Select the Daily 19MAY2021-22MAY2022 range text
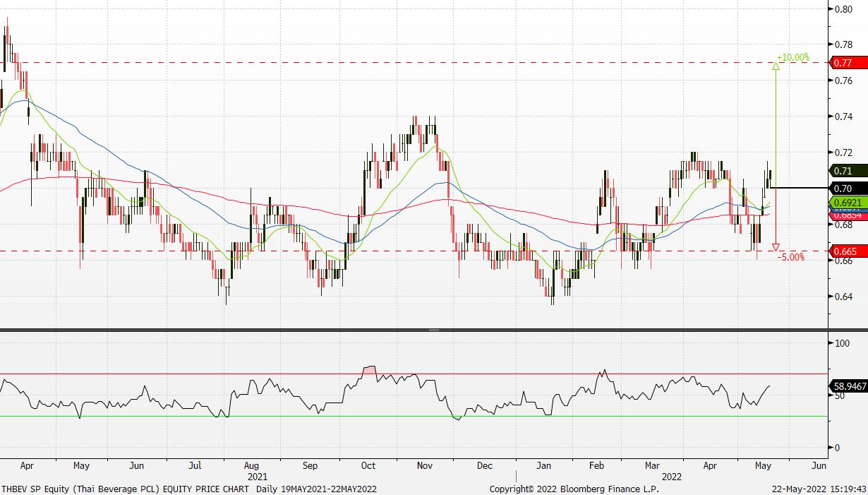 (318, 489)
